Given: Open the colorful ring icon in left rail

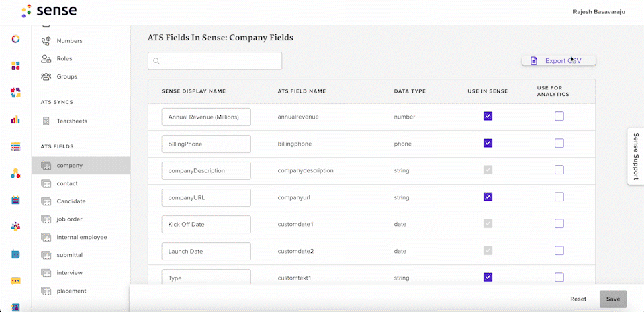Looking at the screenshot, I should click(x=15, y=39).
